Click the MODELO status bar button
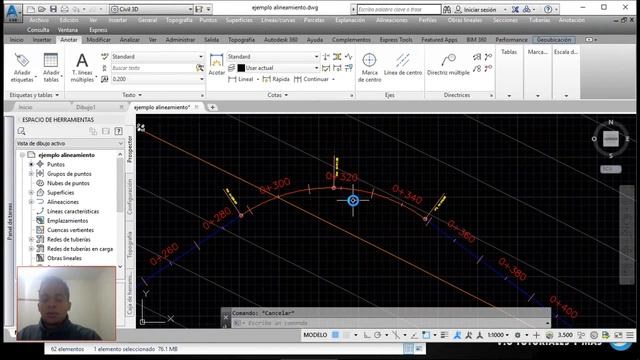 coord(315,335)
